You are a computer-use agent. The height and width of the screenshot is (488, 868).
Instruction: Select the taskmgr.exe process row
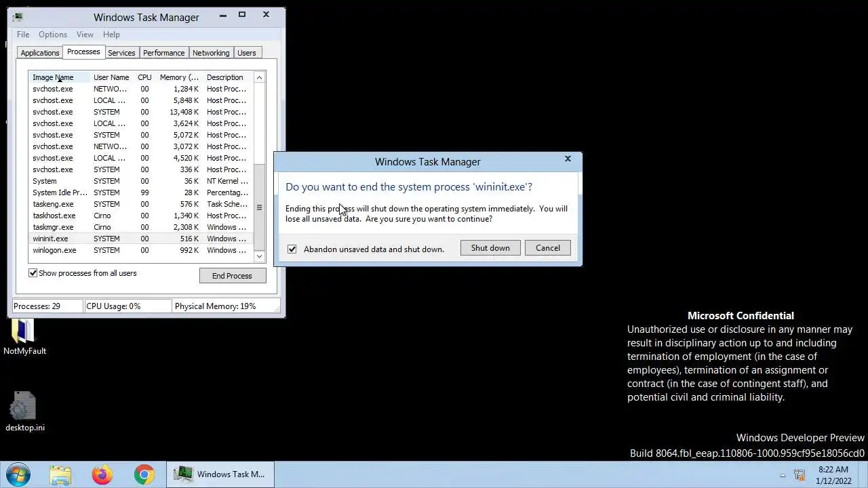(x=141, y=227)
